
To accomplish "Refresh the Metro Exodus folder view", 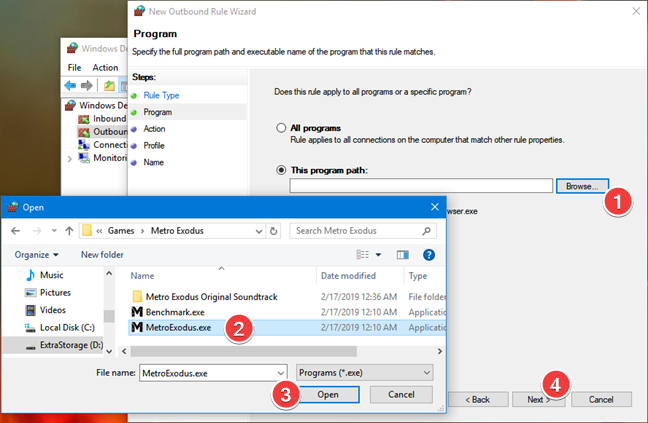I will click(x=274, y=231).
